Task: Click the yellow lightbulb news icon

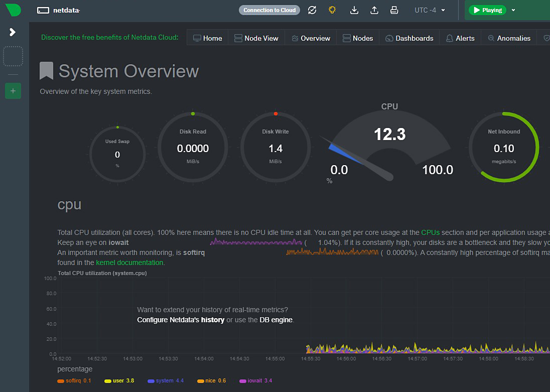Action: point(332,10)
